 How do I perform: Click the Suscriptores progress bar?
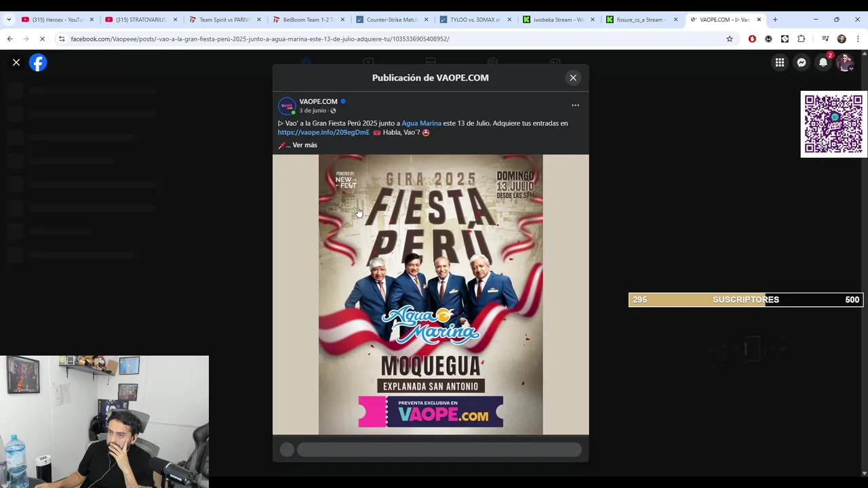click(x=746, y=300)
